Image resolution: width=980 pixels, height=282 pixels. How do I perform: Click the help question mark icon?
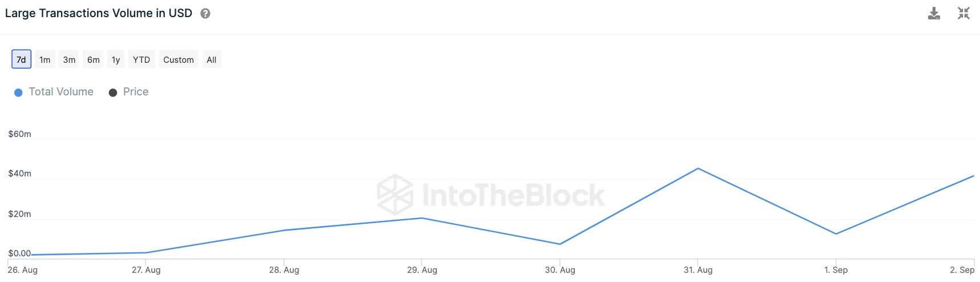click(x=205, y=14)
